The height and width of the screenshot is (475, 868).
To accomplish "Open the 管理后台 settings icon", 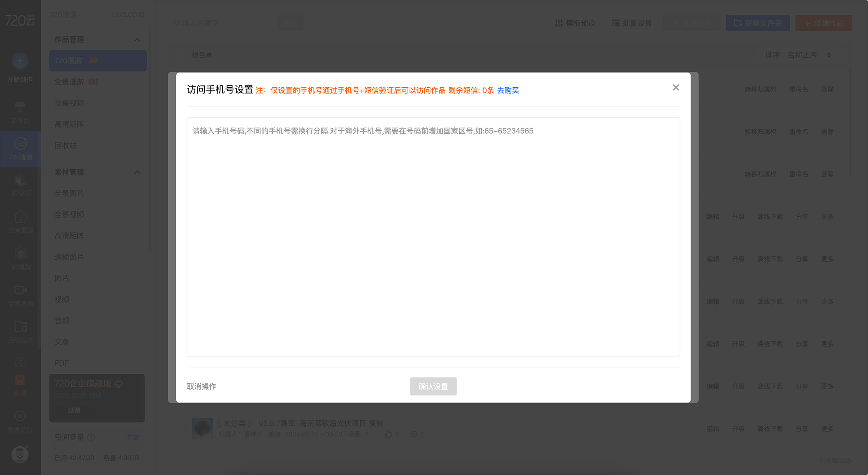I will click(20, 416).
